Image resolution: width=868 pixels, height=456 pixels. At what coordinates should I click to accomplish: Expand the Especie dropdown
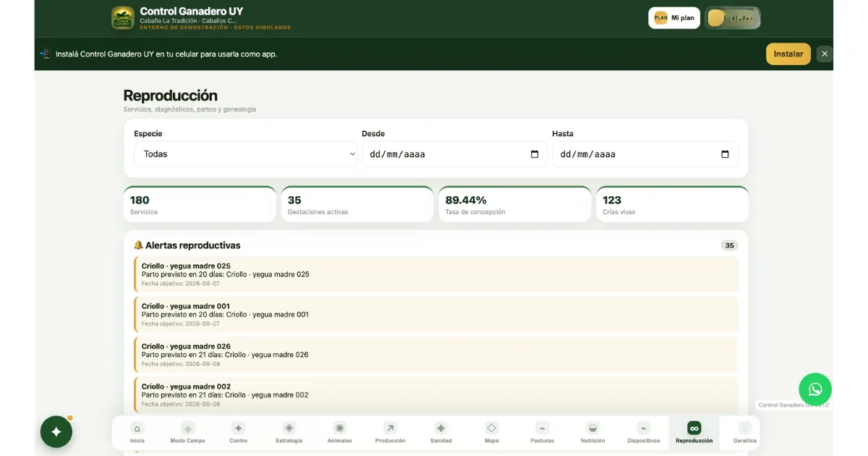tap(245, 154)
